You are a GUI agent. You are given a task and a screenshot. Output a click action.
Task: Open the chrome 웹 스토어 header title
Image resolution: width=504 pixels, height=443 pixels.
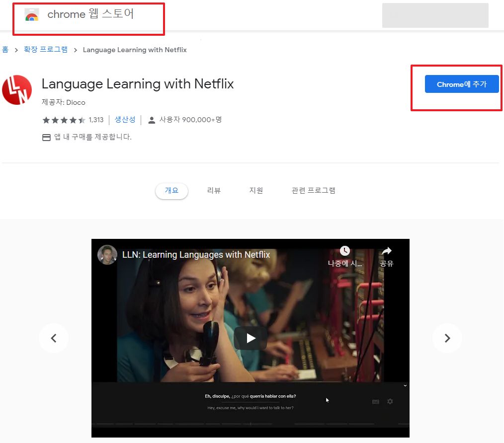click(x=90, y=14)
